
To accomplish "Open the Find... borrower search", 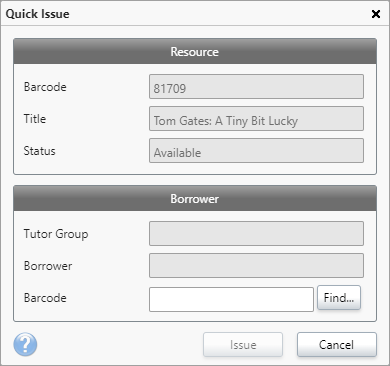I will coord(339,297).
